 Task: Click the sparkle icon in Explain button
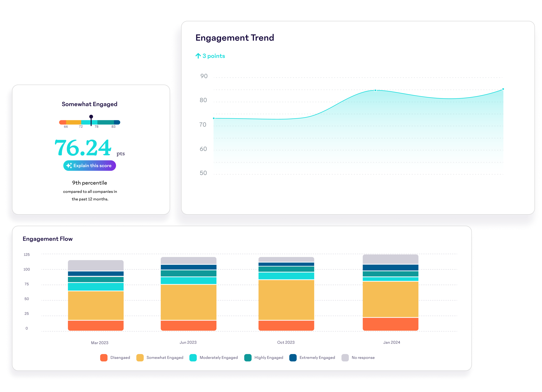click(69, 166)
